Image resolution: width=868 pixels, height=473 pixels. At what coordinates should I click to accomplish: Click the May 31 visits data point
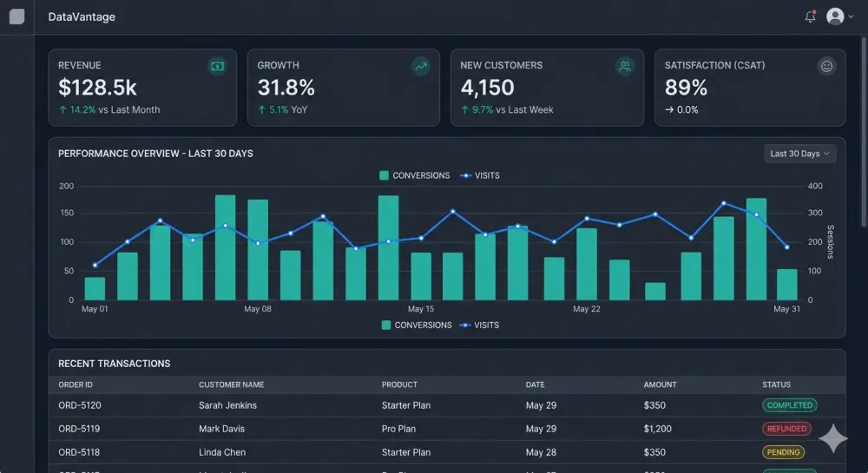coord(787,247)
